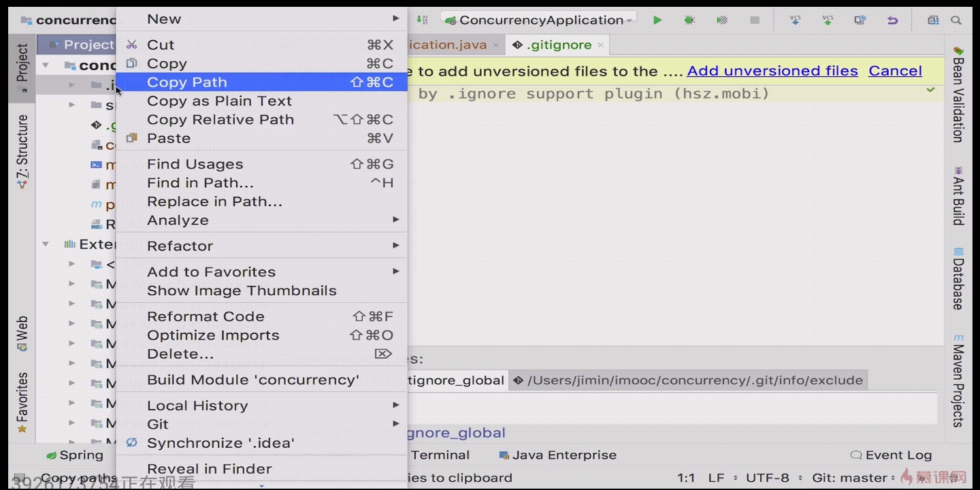Image resolution: width=980 pixels, height=490 pixels.
Task: Collapse the concurrency project root node
Action: [46, 66]
